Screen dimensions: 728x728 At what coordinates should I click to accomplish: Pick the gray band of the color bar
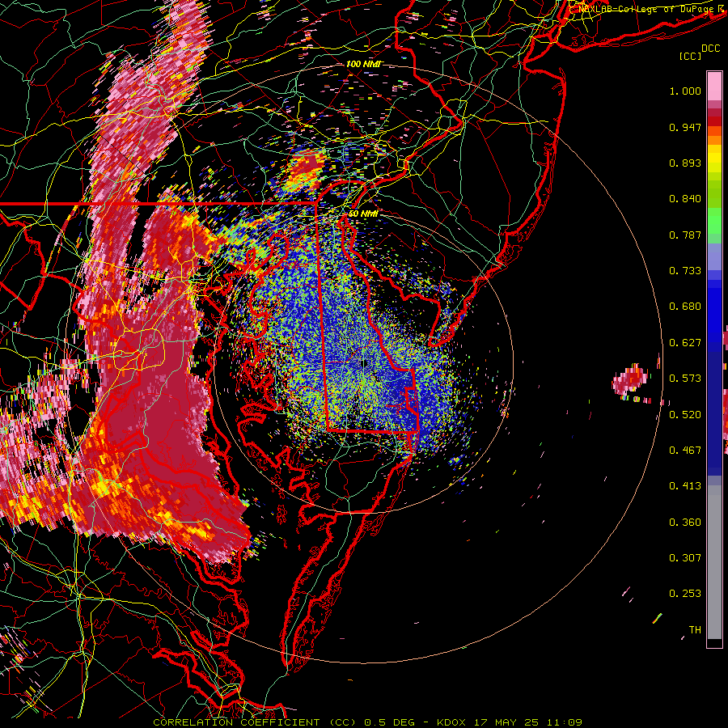(714, 562)
